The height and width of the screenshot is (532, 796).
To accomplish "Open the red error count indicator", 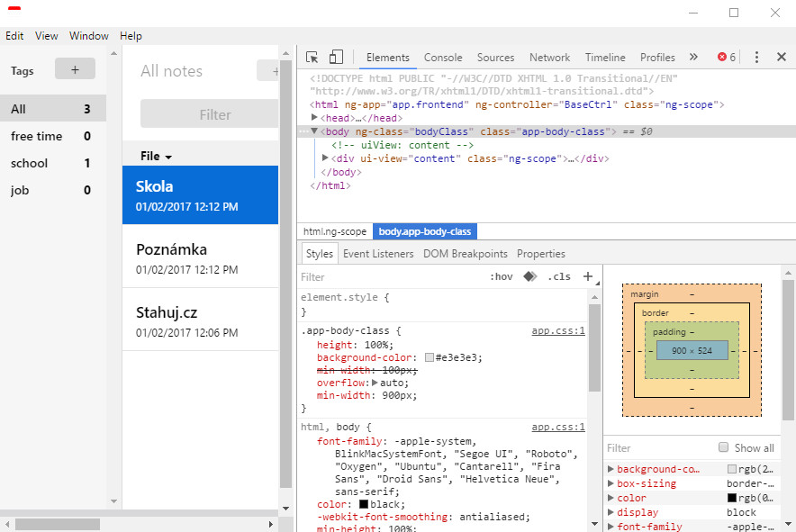I will 727,57.
